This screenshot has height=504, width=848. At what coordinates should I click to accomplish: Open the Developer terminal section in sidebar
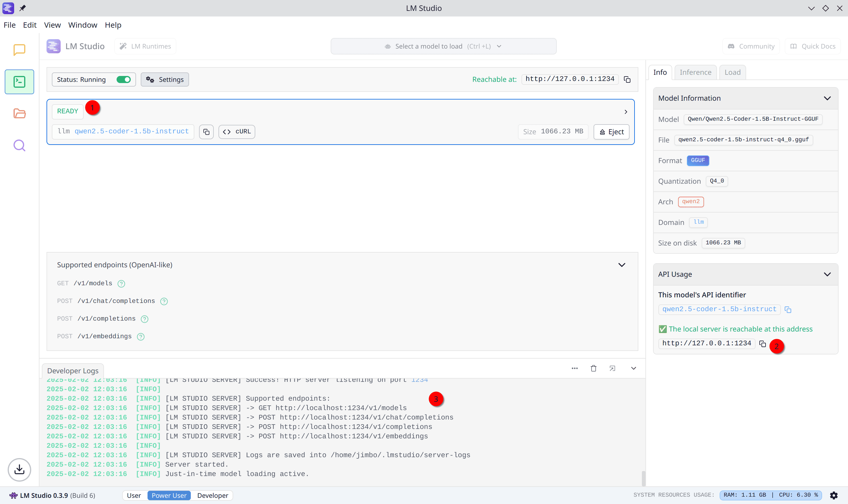tap(19, 82)
